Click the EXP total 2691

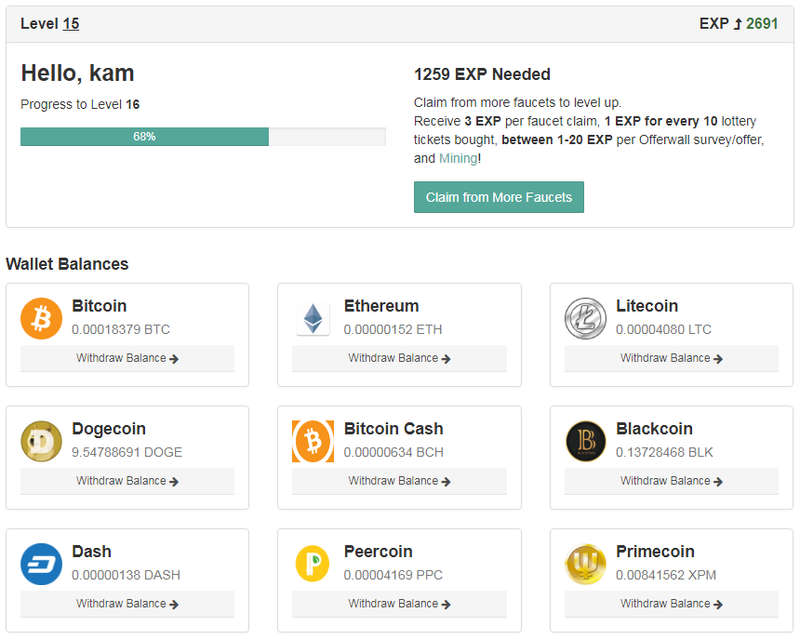[762, 23]
